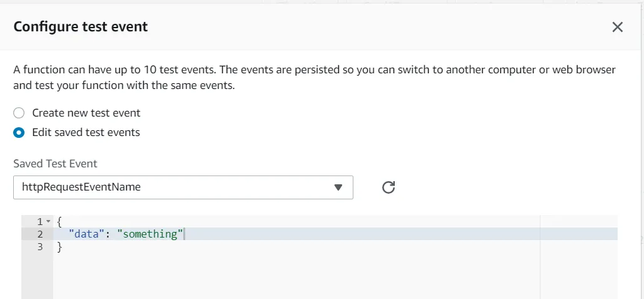Place cursor in the "data" key

(85, 234)
